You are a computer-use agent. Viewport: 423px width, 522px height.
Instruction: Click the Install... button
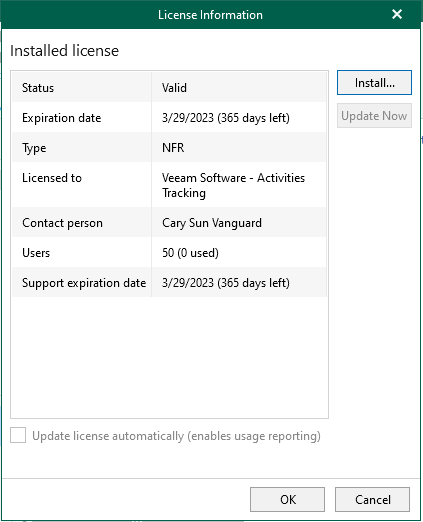coord(374,83)
